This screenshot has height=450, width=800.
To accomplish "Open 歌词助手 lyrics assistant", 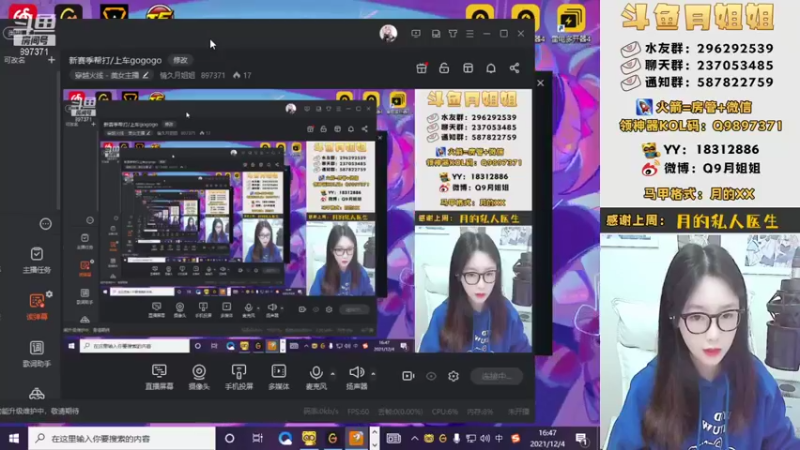I will [x=37, y=354].
